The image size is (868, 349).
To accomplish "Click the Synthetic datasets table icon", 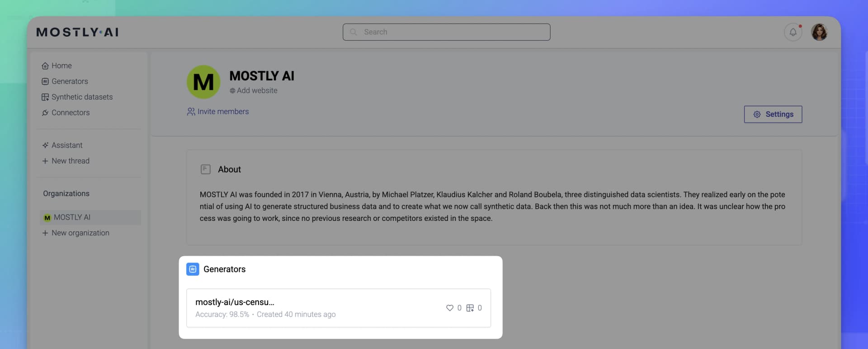I will coord(45,97).
